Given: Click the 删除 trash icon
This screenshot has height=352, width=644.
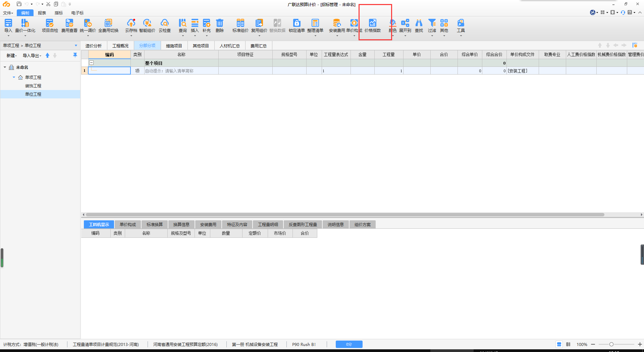Looking at the screenshot, I should pos(219,23).
